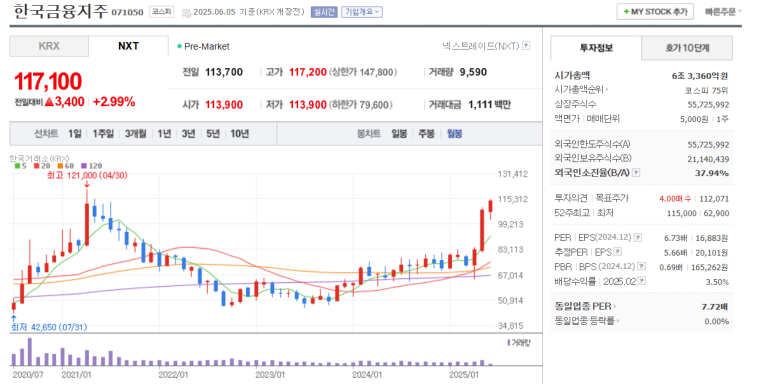Click orange 60-day moving average swatch

59,166
